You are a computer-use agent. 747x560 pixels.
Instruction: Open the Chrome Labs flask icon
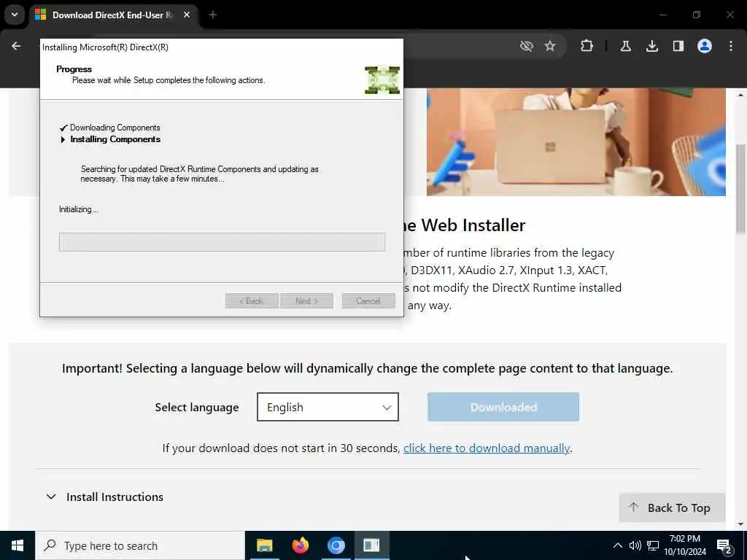[x=625, y=46]
